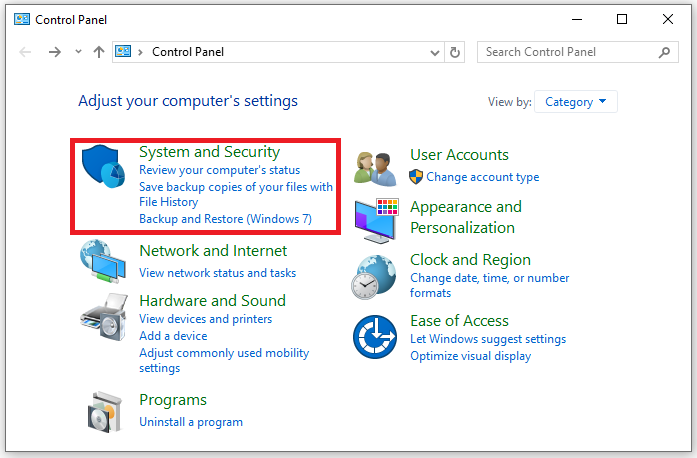Select the Add a device link
The image size is (697, 458).
pyautogui.click(x=173, y=336)
